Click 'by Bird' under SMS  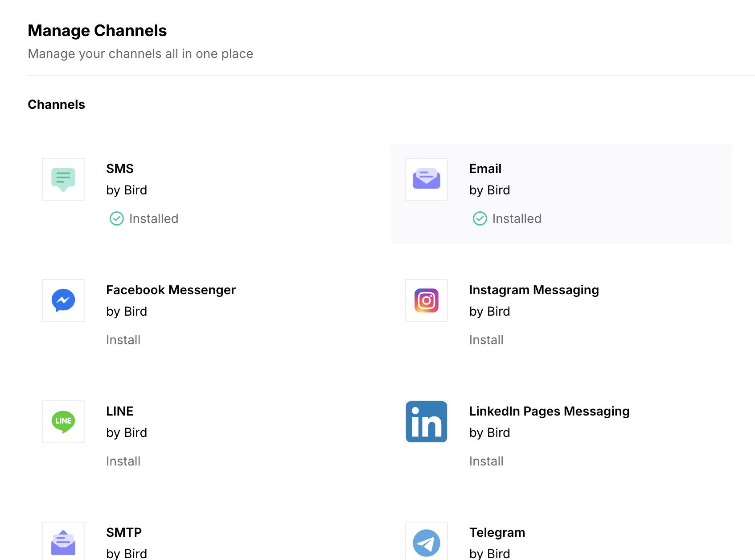click(127, 190)
